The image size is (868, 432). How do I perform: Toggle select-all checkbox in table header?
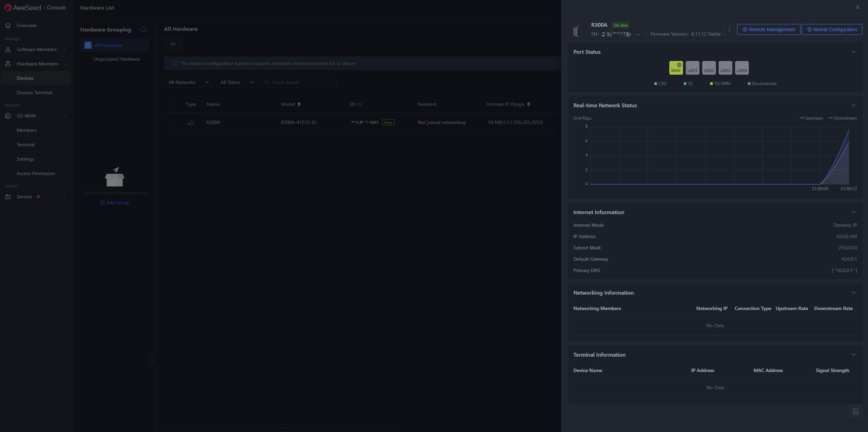coord(172,104)
